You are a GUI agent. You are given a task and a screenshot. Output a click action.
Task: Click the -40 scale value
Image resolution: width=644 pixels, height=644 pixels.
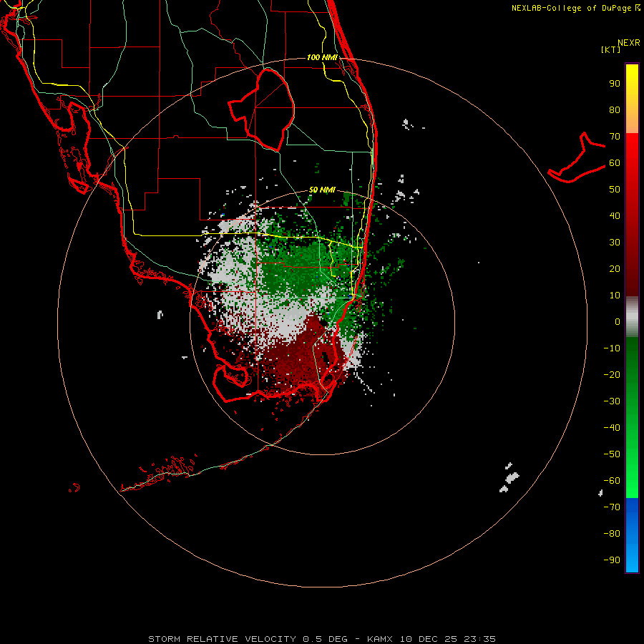tap(612, 428)
